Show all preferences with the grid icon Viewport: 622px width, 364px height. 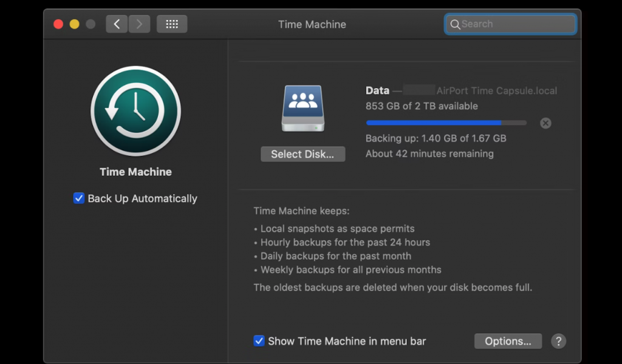click(x=172, y=24)
